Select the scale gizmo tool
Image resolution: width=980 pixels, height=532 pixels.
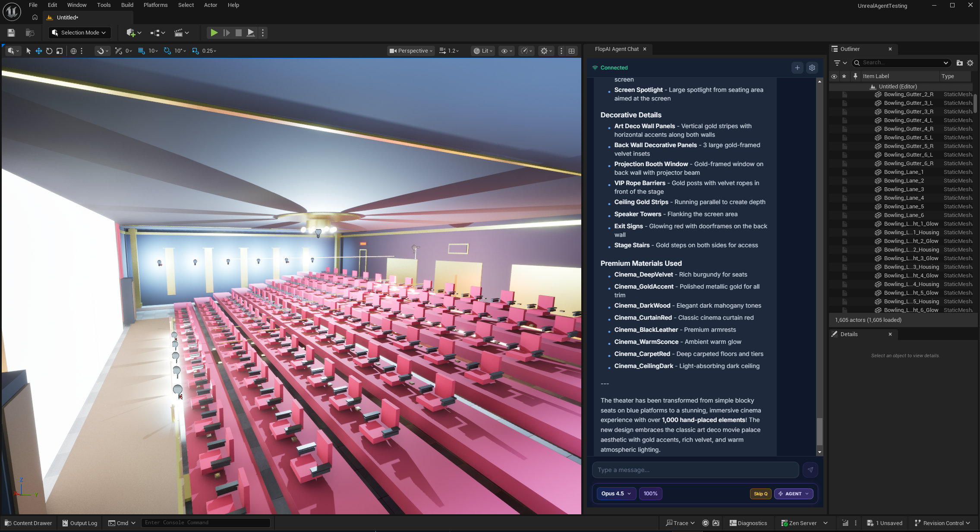pos(60,51)
